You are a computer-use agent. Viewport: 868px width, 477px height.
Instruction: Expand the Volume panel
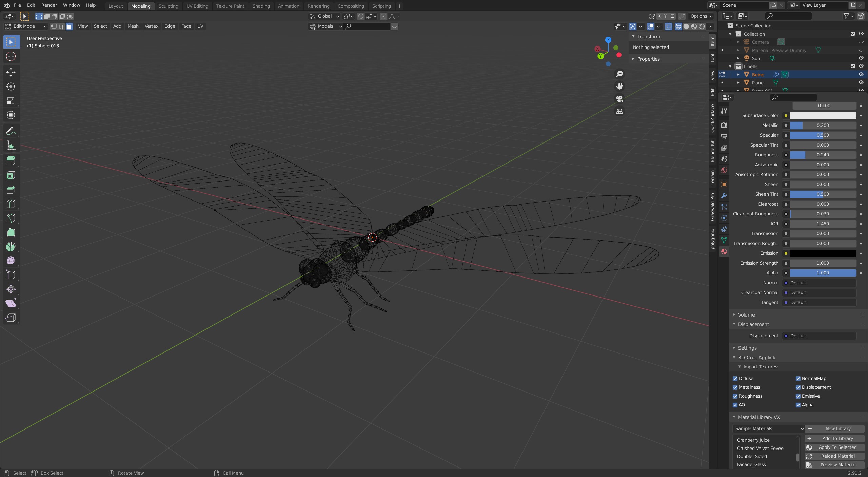click(x=746, y=314)
